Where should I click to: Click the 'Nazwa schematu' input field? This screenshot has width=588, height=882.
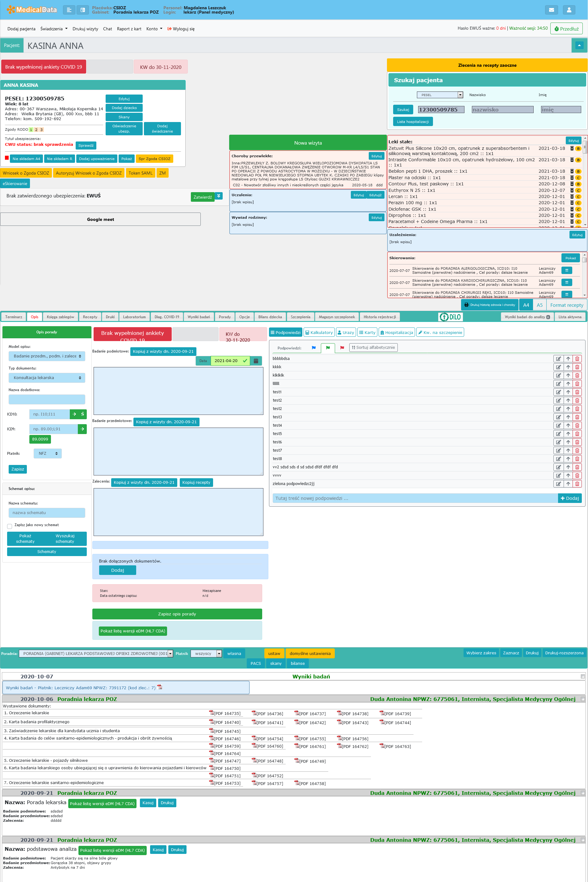pyautogui.click(x=47, y=513)
